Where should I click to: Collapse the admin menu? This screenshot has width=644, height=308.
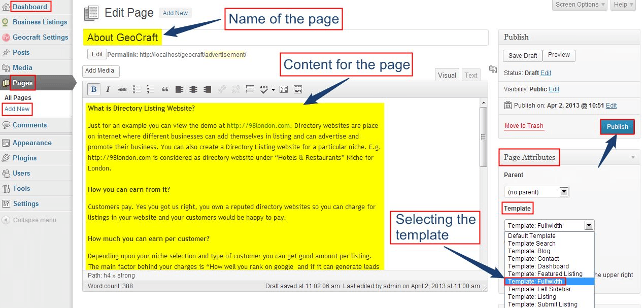[29, 220]
